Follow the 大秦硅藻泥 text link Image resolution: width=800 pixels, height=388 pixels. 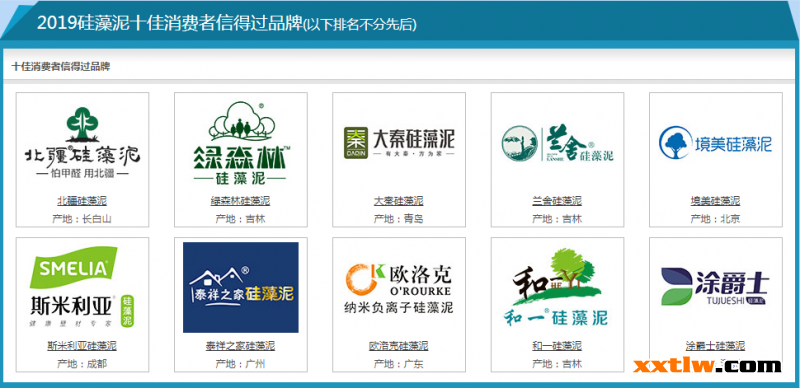399,201
